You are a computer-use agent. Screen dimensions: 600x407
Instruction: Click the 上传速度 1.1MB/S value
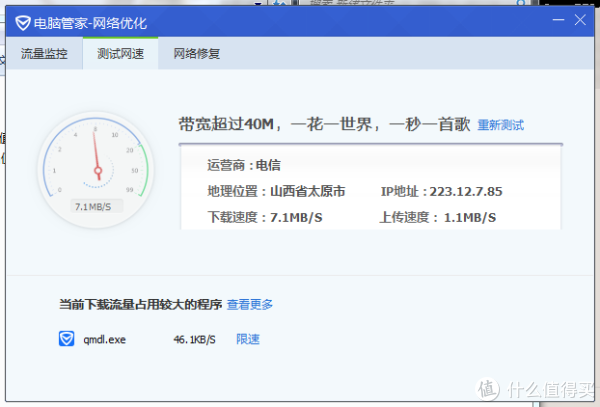[470, 217]
